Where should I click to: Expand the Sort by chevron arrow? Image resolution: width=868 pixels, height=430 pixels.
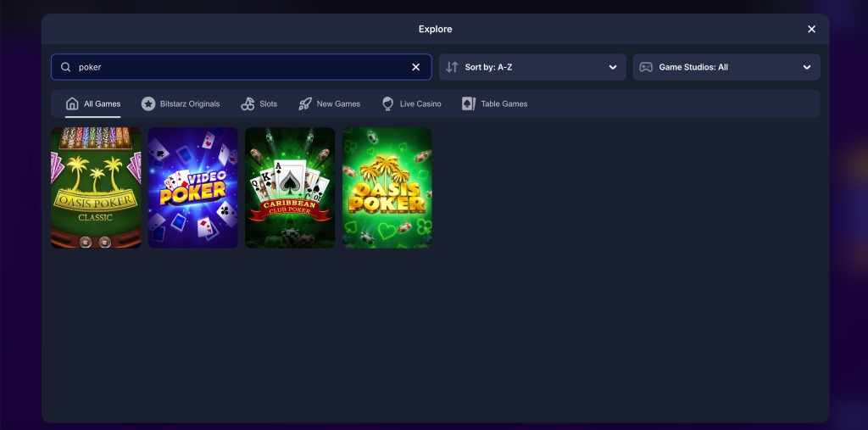(613, 67)
